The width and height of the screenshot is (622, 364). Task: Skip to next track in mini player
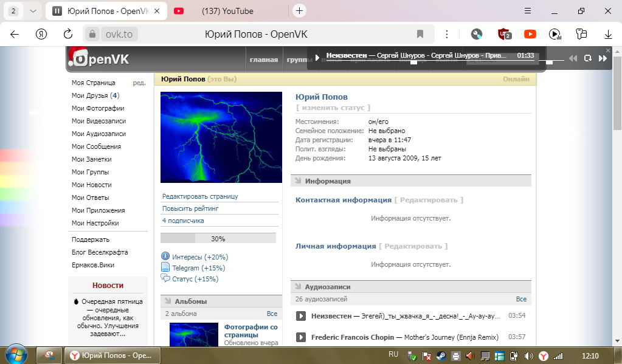tap(603, 58)
